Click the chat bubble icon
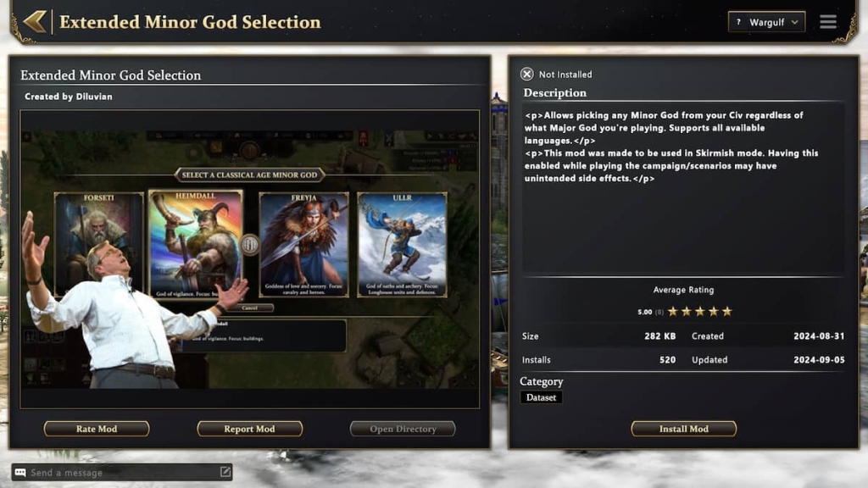 point(20,472)
